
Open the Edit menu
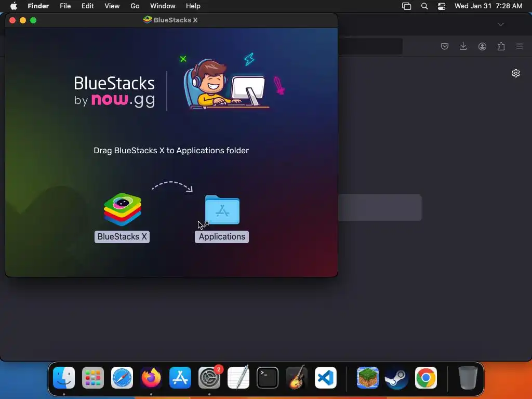pyautogui.click(x=87, y=6)
